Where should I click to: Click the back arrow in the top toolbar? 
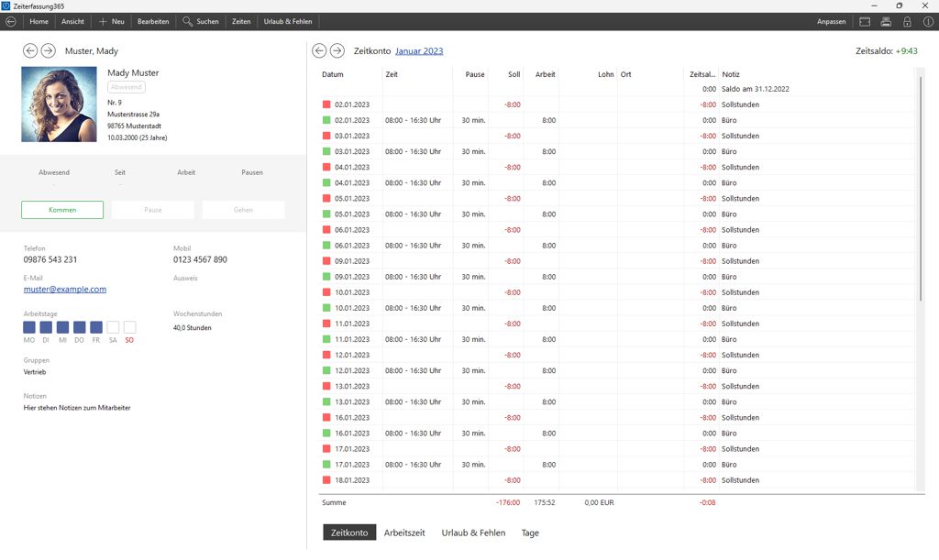[x=10, y=21]
